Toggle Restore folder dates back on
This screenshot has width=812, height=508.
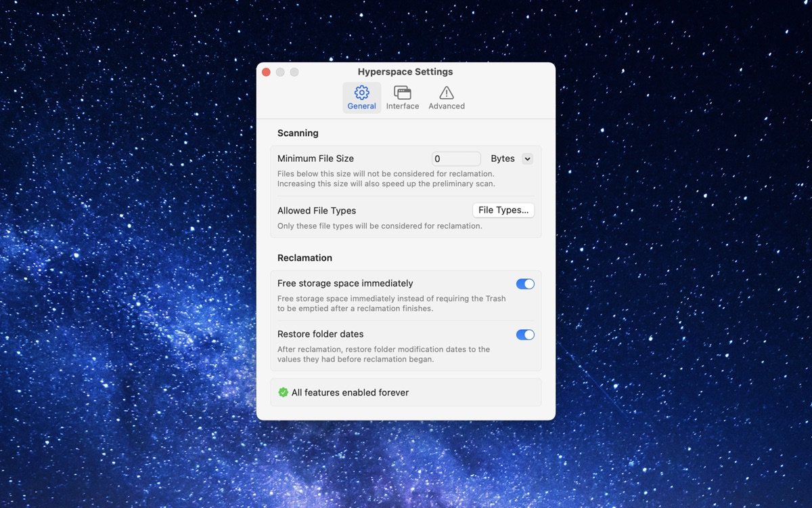[x=525, y=335]
